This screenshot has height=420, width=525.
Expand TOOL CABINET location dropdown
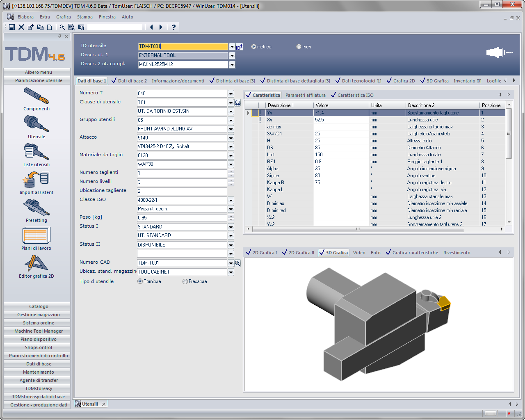[231, 272]
